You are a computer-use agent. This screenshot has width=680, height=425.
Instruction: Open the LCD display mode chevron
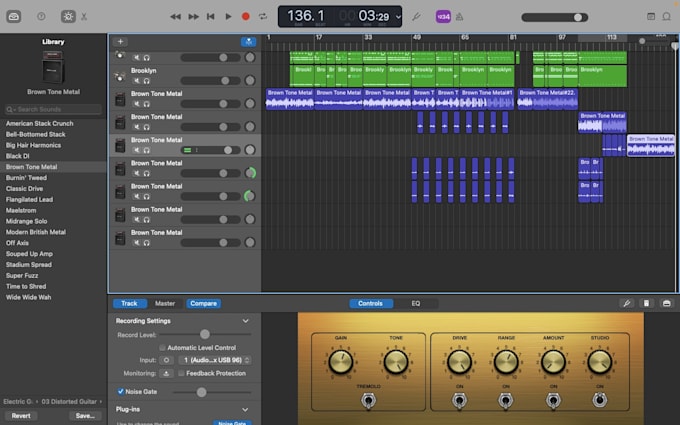(x=398, y=17)
